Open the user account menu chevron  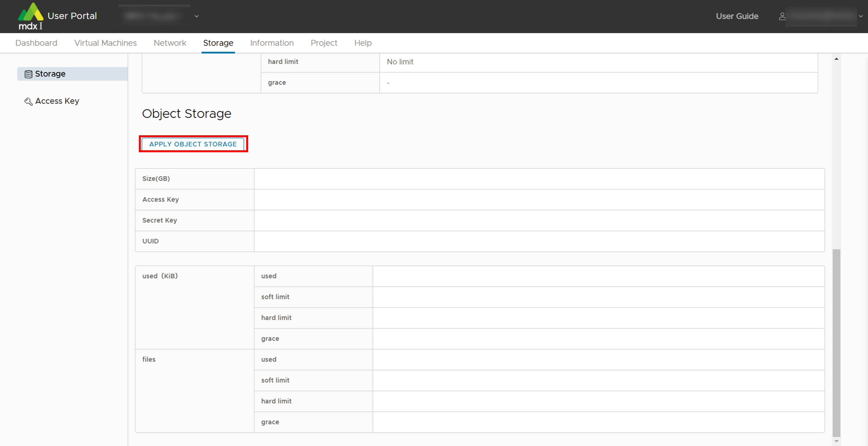coord(861,16)
